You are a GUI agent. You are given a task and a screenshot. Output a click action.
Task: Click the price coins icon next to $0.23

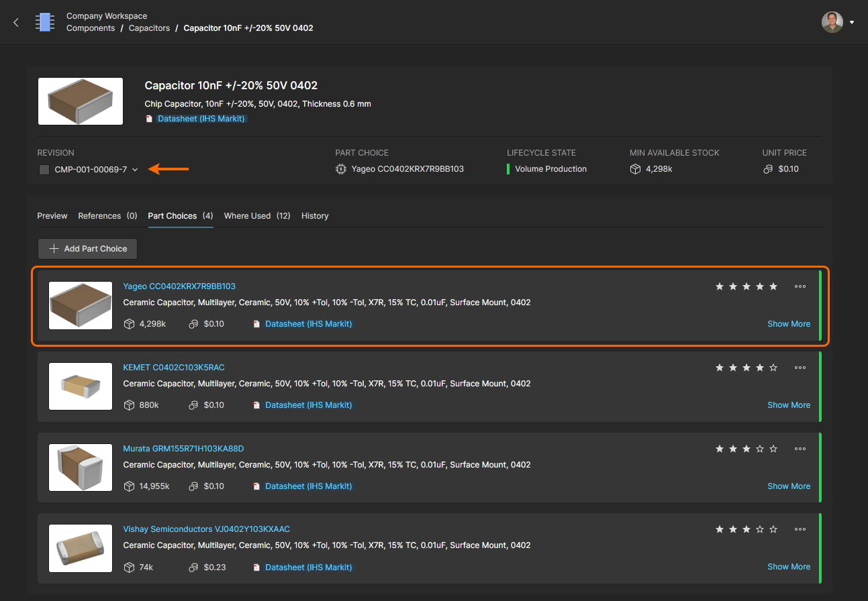tap(193, 567)
